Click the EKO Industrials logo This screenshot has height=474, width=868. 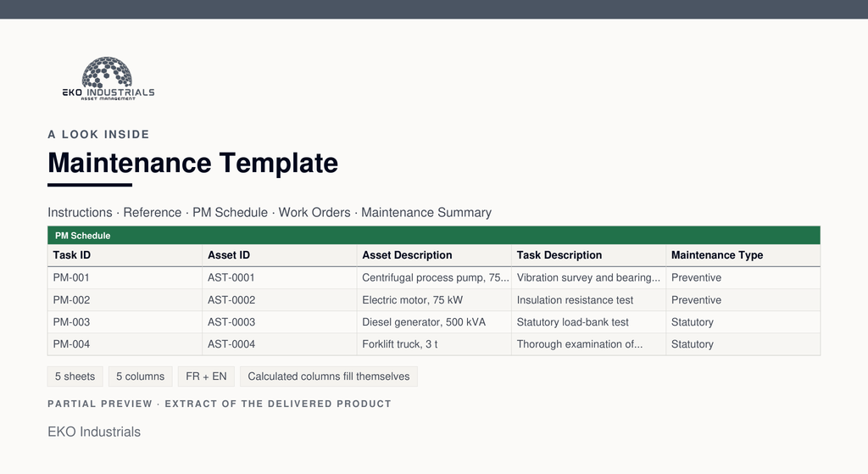point(108,78)
